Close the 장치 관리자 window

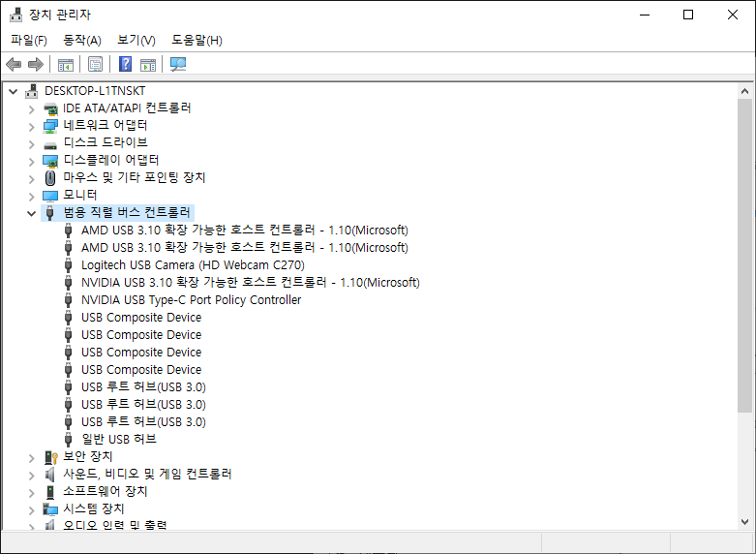(x=733, y=15)
